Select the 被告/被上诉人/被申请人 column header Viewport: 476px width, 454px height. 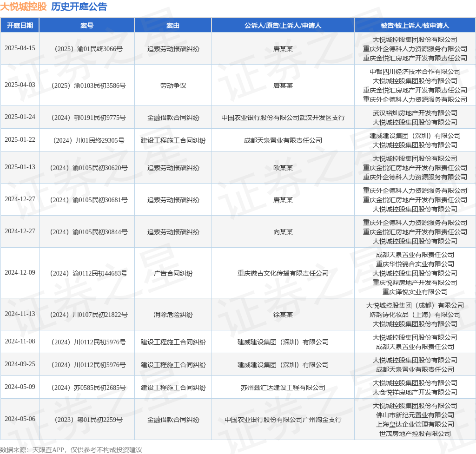[x=415, y=26]
